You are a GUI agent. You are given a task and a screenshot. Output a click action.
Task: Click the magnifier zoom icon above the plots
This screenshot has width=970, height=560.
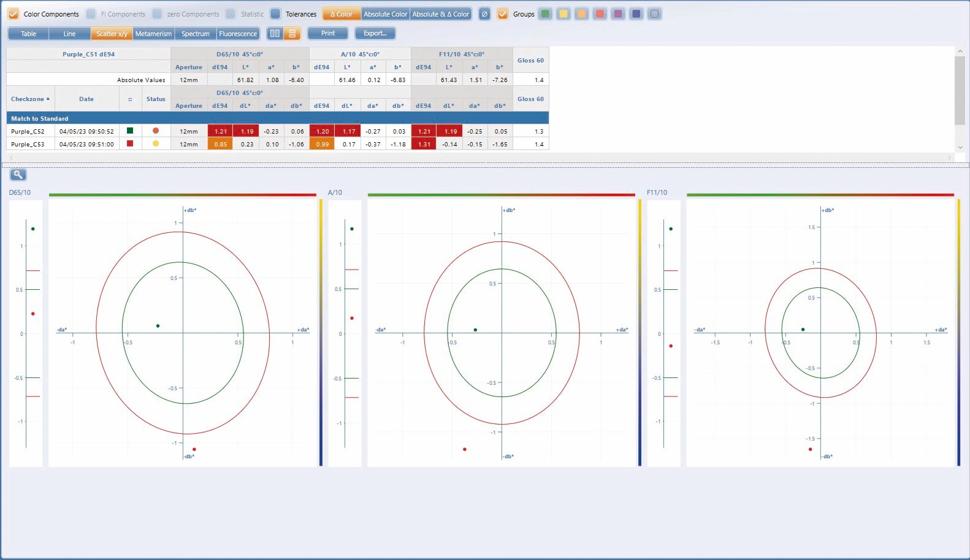18,175
